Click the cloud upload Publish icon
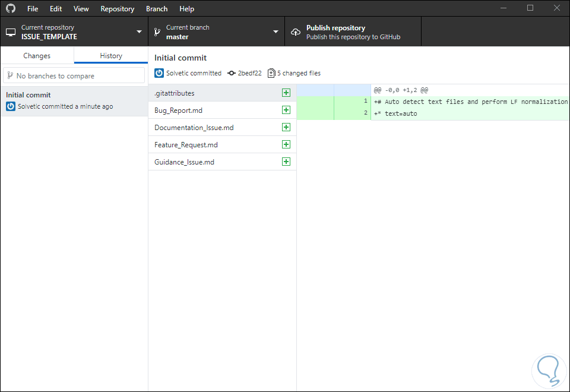 point(296,32)
